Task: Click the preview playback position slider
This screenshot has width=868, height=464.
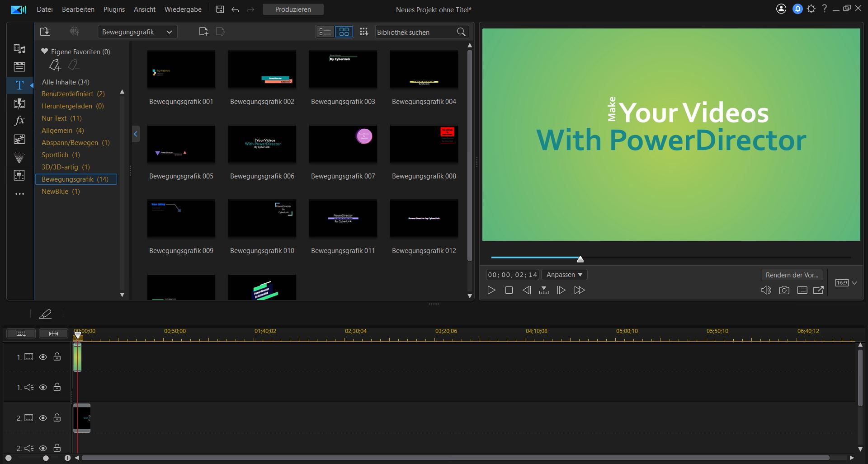Action: pos(580,259)
